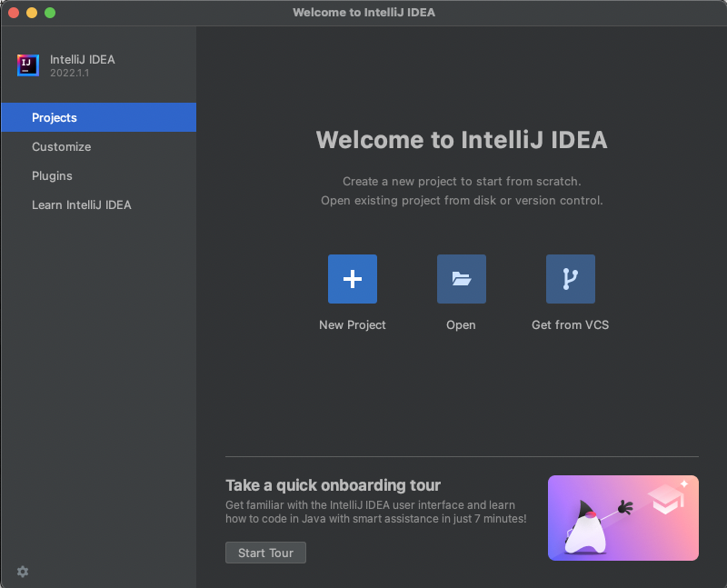Screen dimensions: 727x588
Task: Click the IntelliJ IDEA logo icon
Action: pyautogui.click(x=28, y=65)
